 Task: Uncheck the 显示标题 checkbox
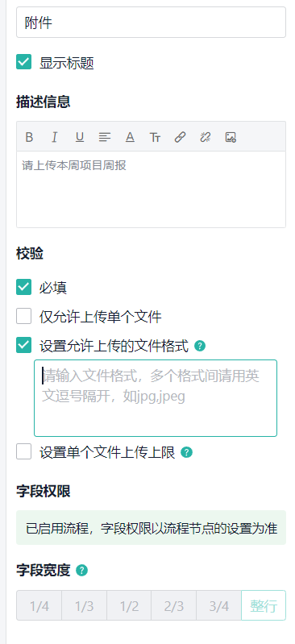[24, 62]
